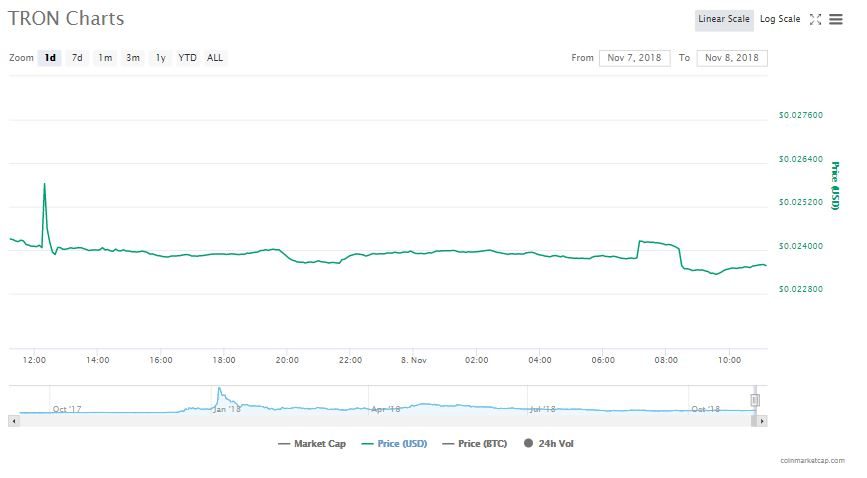Click the $0.024000 price axis label
867x478 pixels.
[801, 246]
